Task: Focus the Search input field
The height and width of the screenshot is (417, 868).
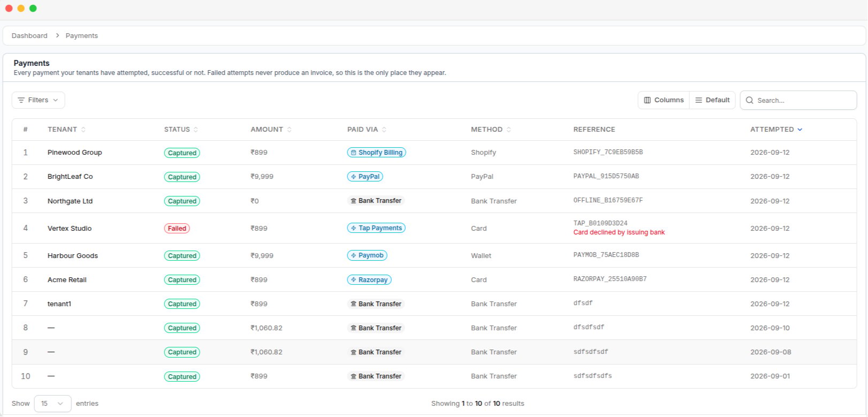Action: click(798, 100)
